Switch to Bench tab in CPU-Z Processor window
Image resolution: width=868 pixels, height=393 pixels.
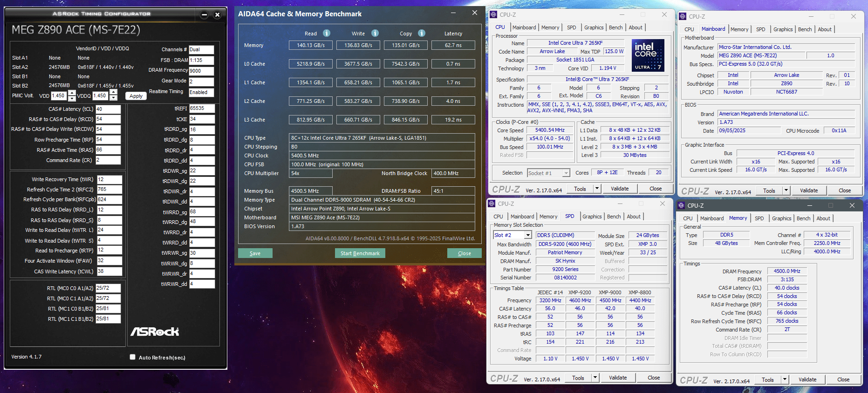pos(615,27)
